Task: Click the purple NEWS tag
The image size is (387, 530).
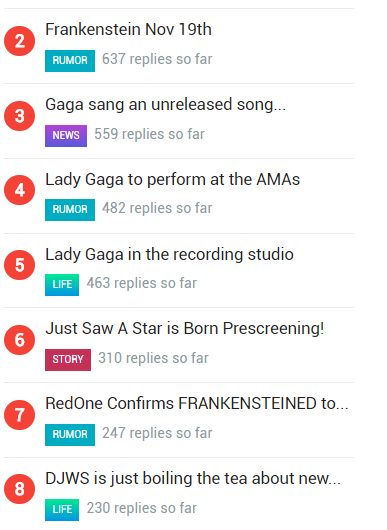Action: point(66,136)
